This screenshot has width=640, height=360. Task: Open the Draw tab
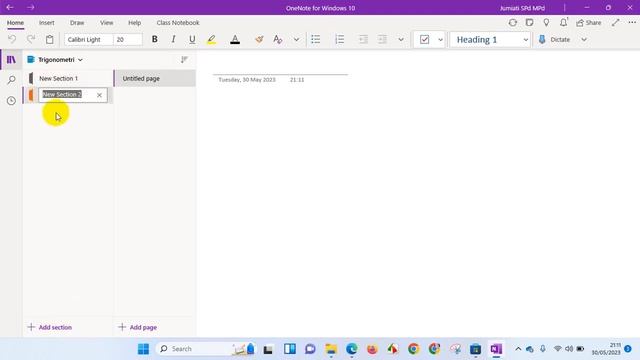[x=77, y=23]
